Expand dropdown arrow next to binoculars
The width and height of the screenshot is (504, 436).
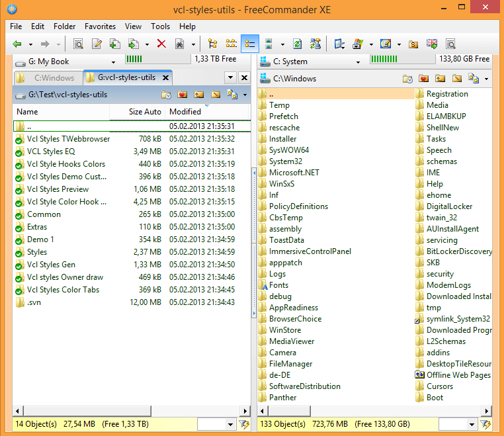pos(193,44)
